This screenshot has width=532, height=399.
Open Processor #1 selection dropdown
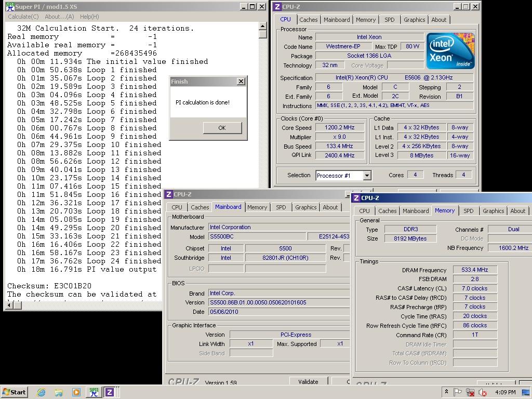tap(367, 176)
